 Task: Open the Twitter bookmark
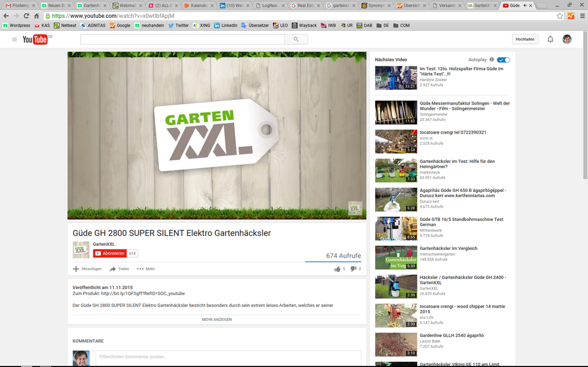[x=178, y=26]
